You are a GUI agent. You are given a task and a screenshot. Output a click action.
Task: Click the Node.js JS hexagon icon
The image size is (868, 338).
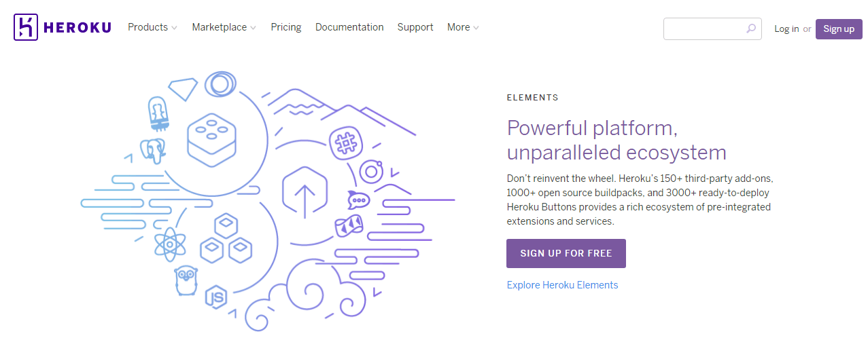(x=216, y=299)
